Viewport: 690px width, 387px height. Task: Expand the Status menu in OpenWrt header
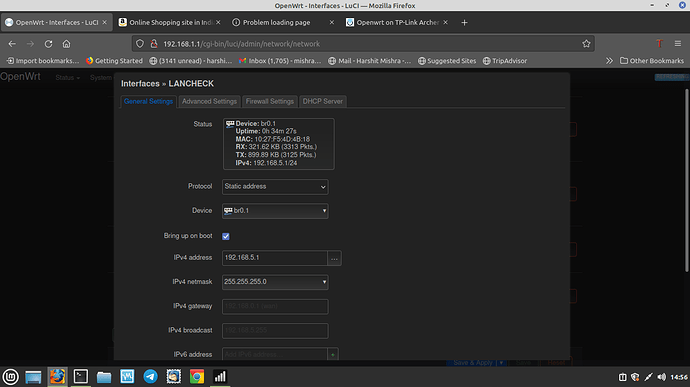pyautogui.click(x=68, y=77)
